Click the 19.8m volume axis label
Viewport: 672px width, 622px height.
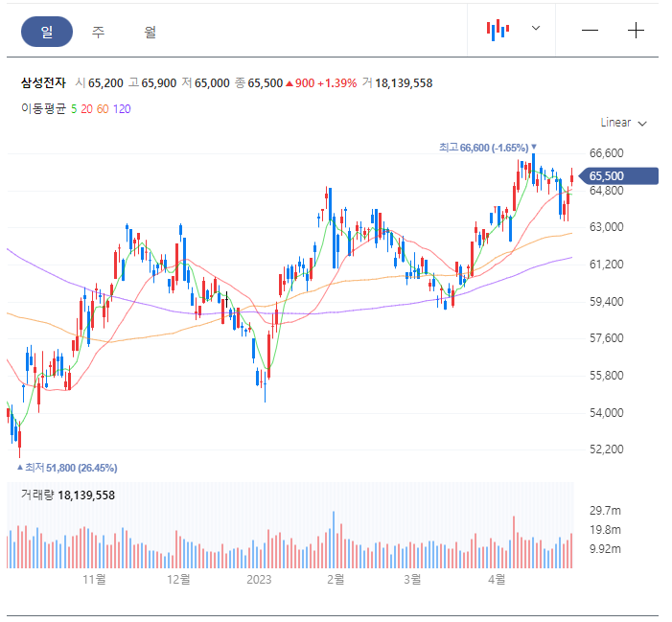[x=605, y=530]
